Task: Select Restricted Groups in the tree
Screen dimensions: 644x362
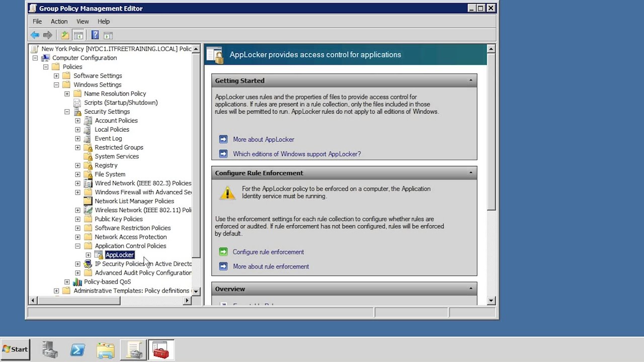Action: [119, 148]
